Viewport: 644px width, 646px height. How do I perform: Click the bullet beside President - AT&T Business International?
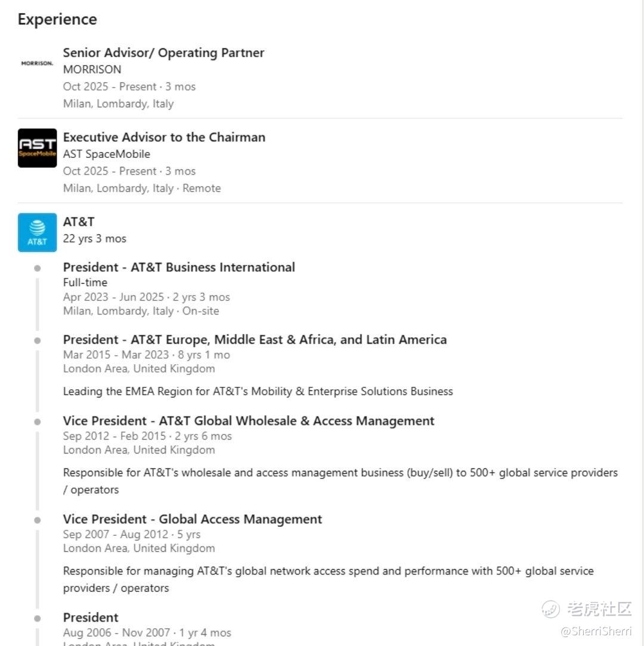click(x=38, y=268)
